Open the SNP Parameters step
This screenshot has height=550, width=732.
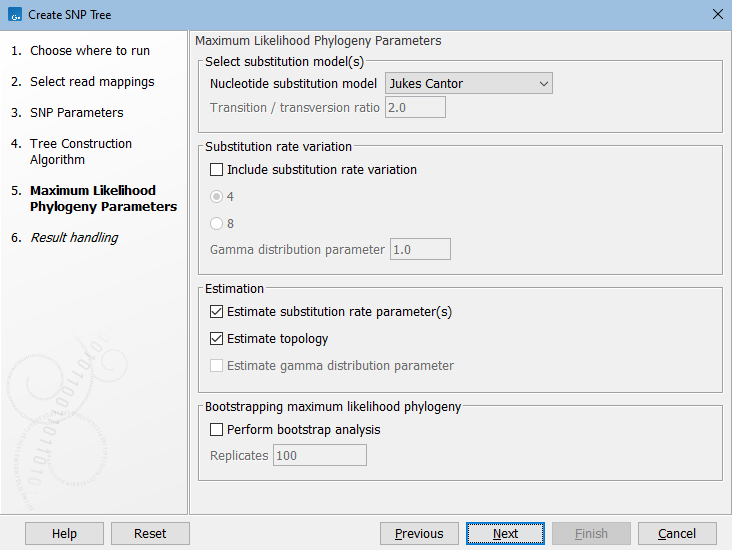[x=76, y=113]
